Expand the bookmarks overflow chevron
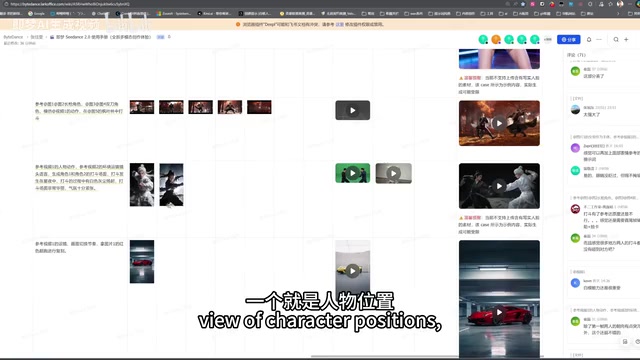 coord(618,13)
